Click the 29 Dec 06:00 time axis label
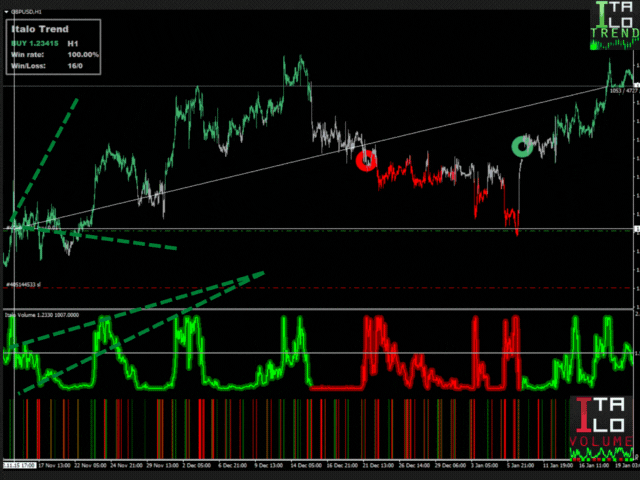This screenshot has height=480, width=640. (450, 465)
